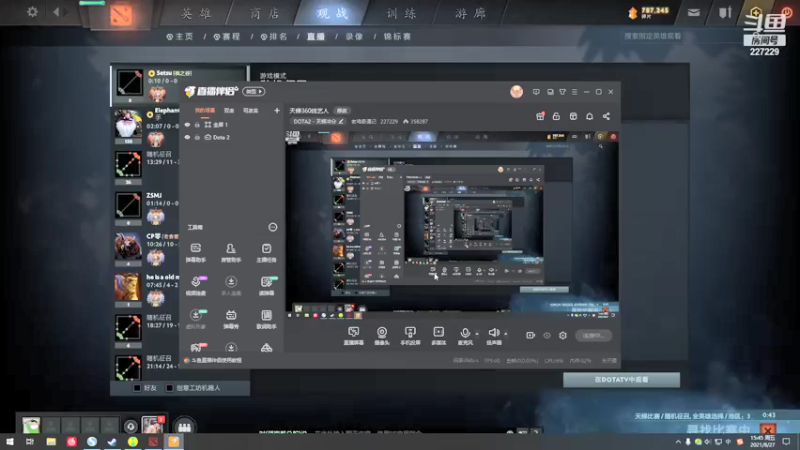Open the 弹幕秀 danmaku show tool
Image resolution: width=800 pixels, height=450 pixels.
coord(231,319)
